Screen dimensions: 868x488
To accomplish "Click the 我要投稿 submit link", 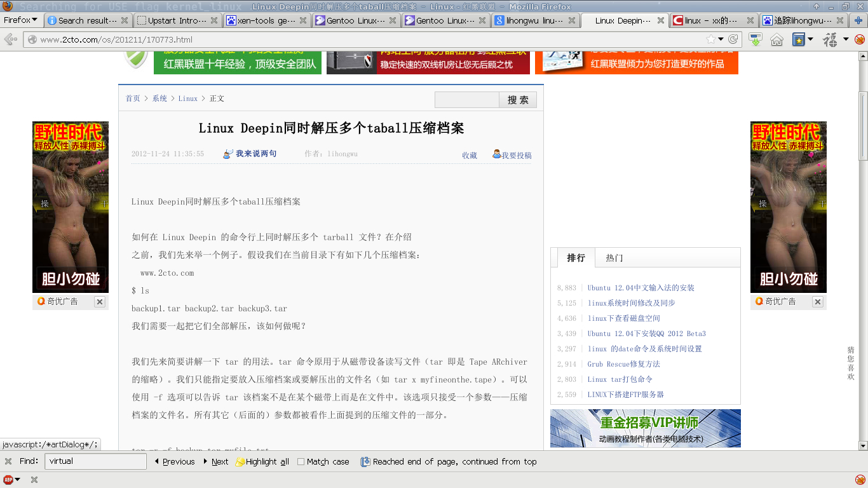I will pos(517,155).
